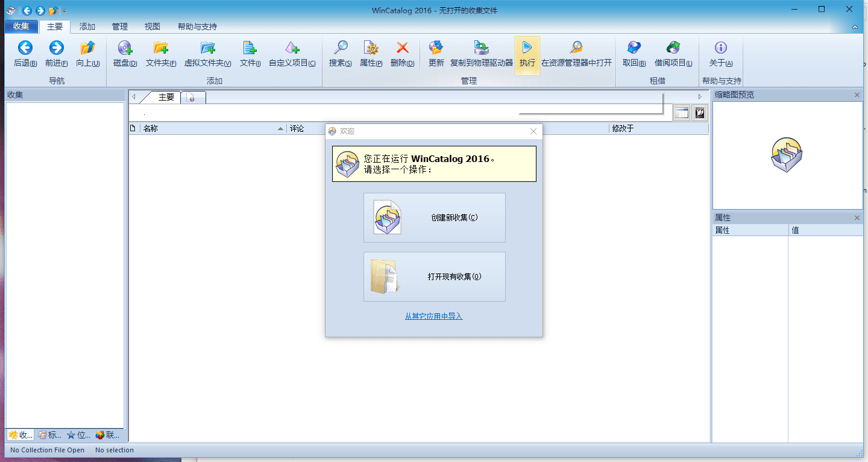Open the 视图 ribbon tab

[153, 27]
